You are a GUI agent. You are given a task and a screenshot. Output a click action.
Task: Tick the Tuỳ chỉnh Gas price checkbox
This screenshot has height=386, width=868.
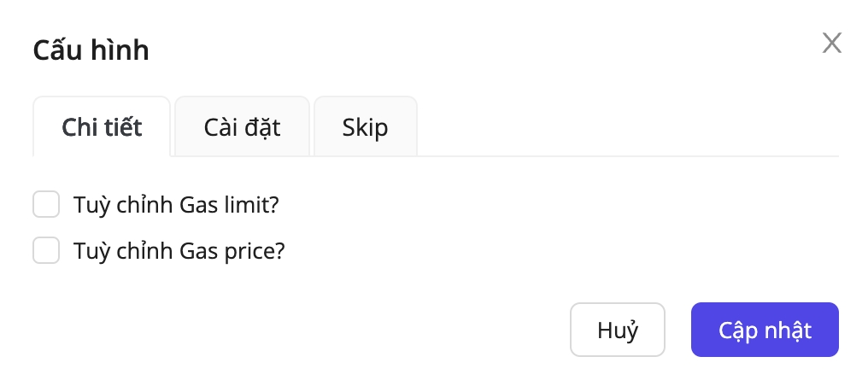(x=46, y=251)
